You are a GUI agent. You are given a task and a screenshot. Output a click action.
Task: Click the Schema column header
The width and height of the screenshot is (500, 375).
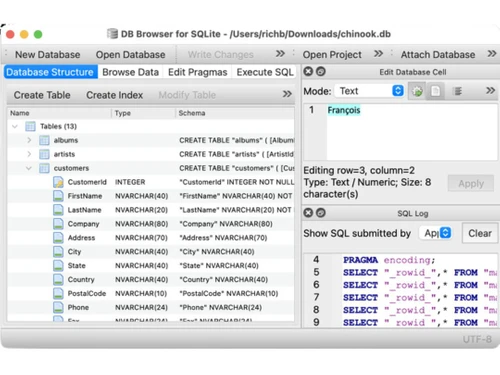[235, 113]
